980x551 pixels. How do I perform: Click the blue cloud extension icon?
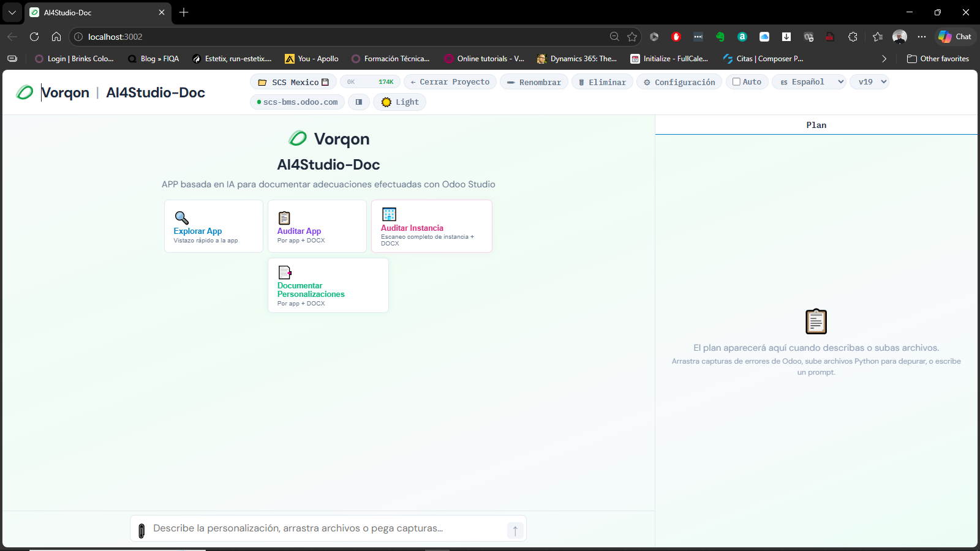click(x=764, y=37)
